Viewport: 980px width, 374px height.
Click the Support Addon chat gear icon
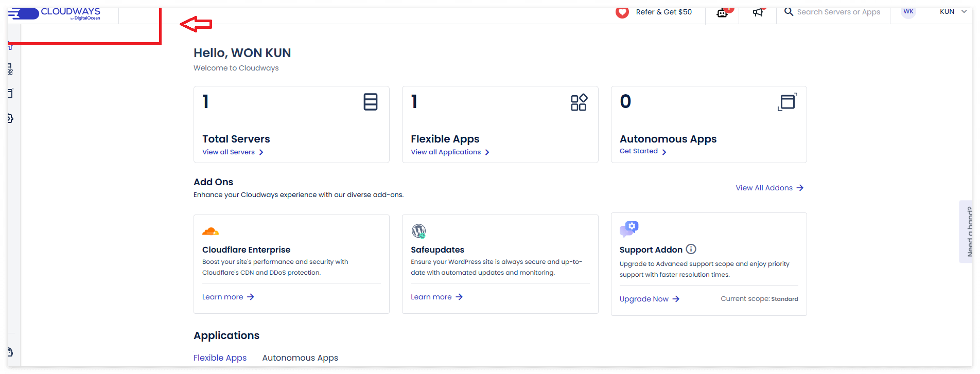tap(629, 229)
